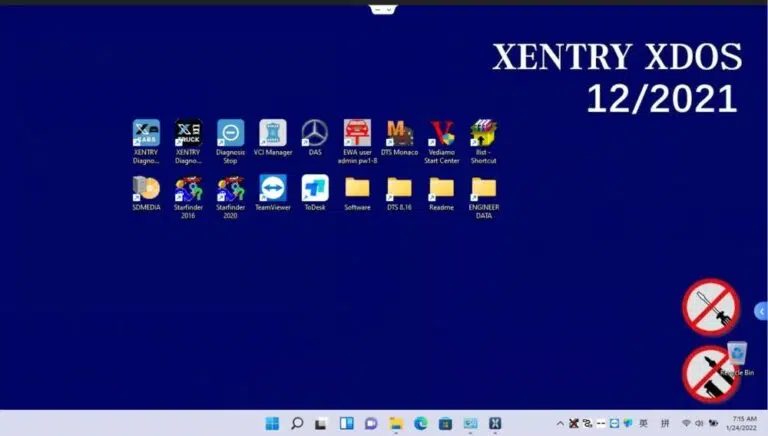Image resolution: width=768 pixels, height=436 pixels.
Task: Launch Starfinder 2020 shortcut
Action: click(230, 188)
